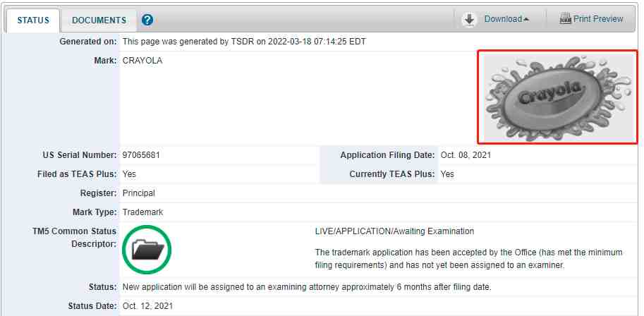Image resolution: width=644 pixels, height=316 pixels.
Task: Click the Generated on TSDR timestamp text
Action: 244,42
